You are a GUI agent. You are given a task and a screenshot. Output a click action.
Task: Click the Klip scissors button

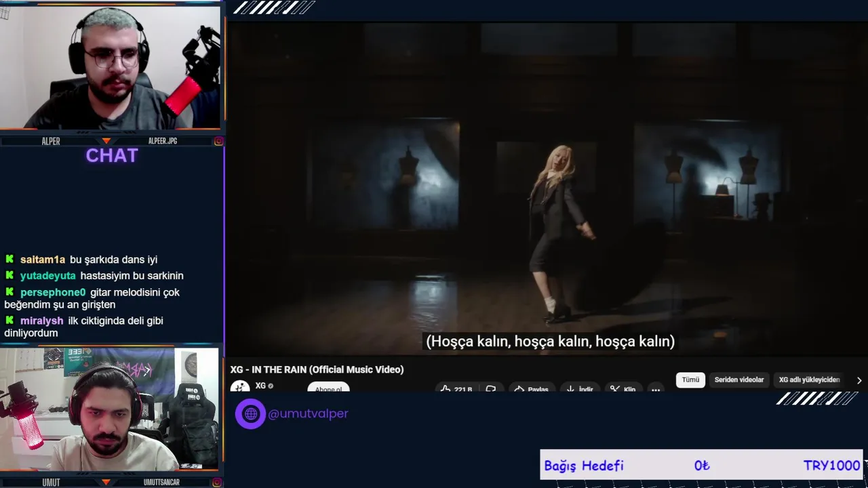coord(623,388)
